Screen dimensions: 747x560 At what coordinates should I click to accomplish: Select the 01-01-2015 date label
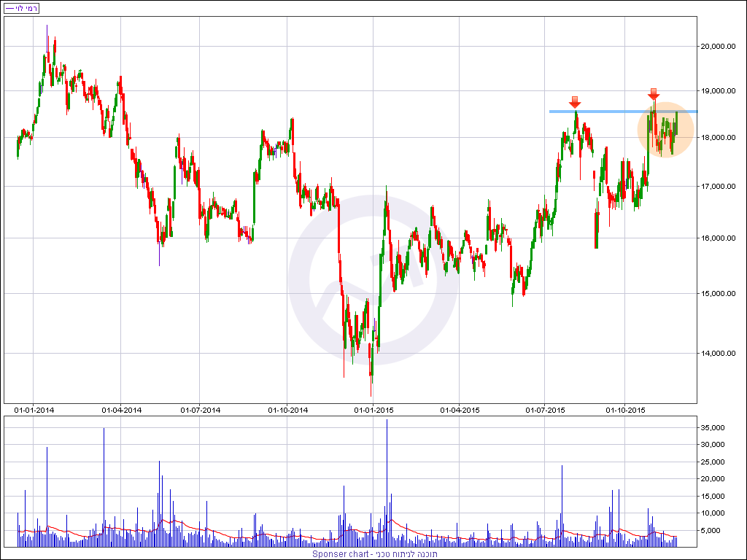373,410
